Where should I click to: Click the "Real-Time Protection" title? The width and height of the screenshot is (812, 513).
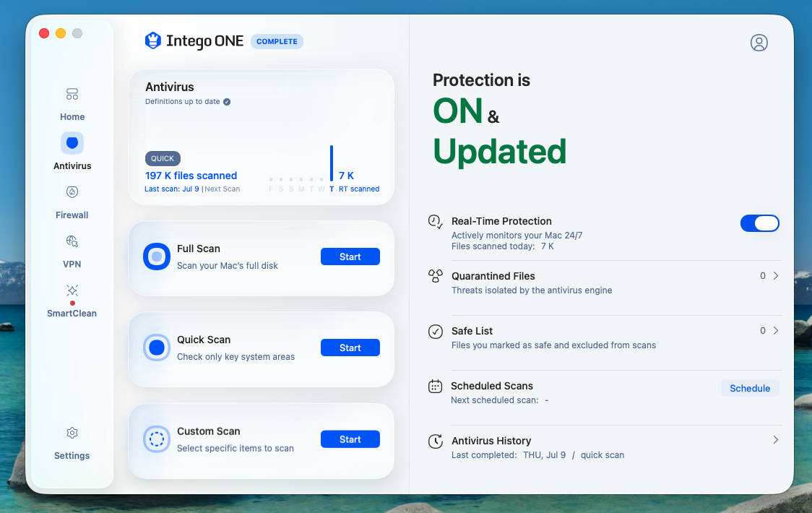coord(501,221)
